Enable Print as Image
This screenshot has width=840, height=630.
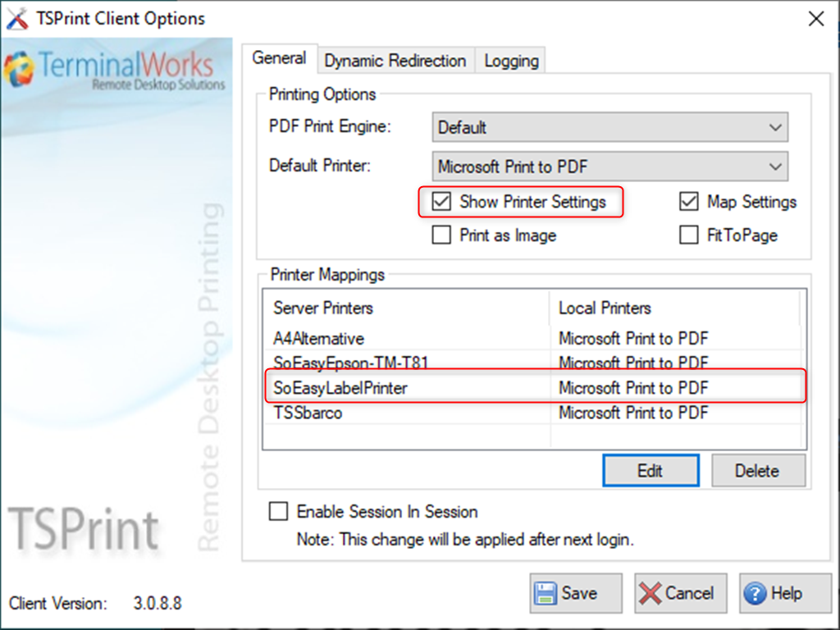tap(441, 235)
